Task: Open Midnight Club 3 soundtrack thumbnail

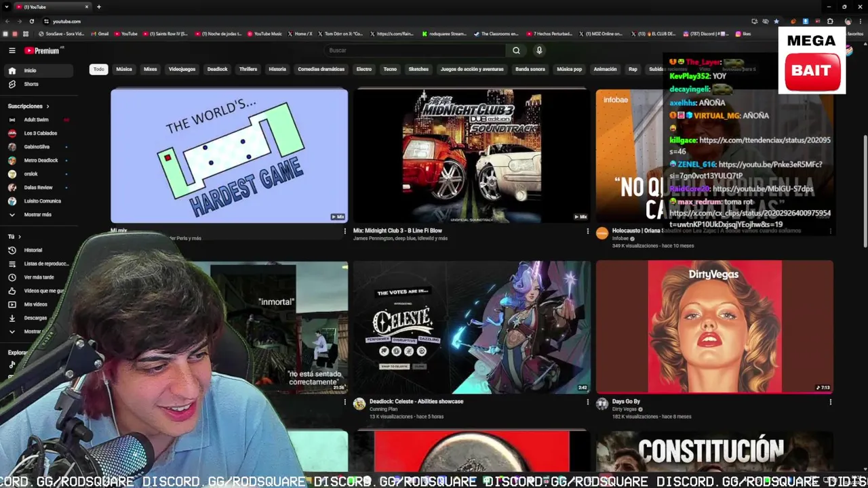Action: coord(471,156)
